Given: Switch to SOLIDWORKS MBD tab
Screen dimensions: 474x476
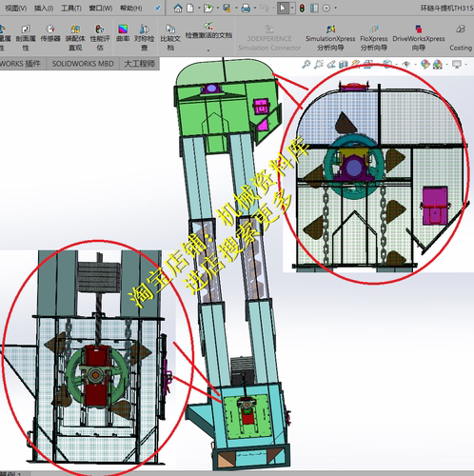Looking at the screenshot, I should 83,64.
